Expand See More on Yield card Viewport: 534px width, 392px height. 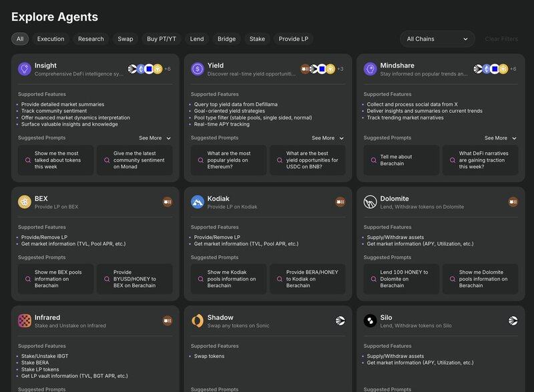pyautogui.click(x=328, y=138)
